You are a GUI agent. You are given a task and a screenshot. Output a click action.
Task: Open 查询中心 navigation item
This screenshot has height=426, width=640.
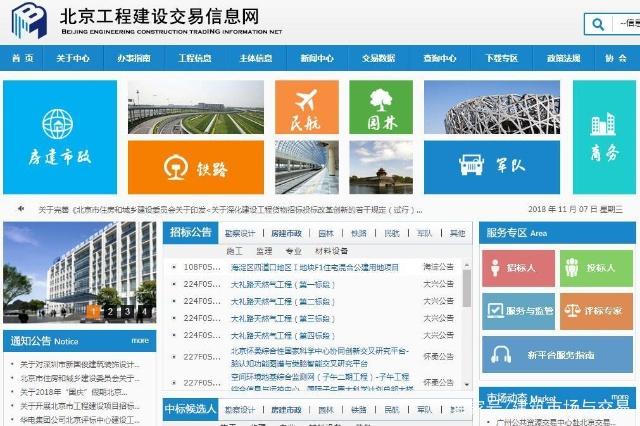pyautogui.click(x=440, y=58)
